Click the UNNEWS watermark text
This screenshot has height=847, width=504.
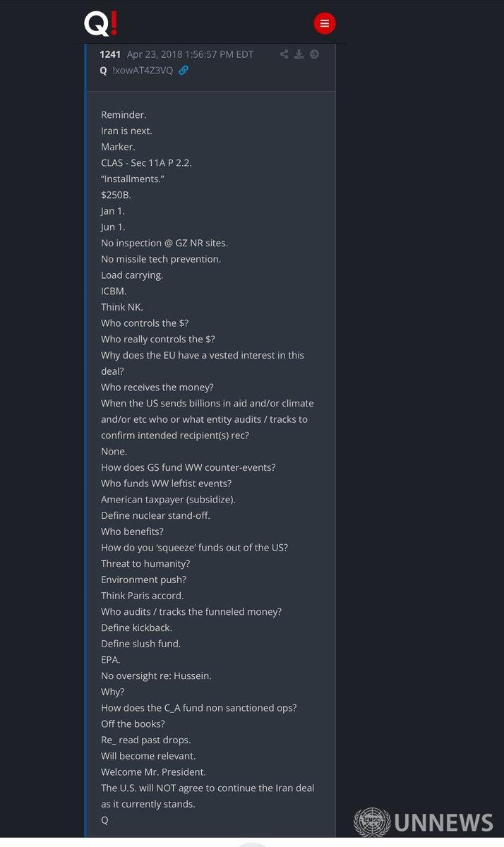pyautogui.click(x=443, y=823)
